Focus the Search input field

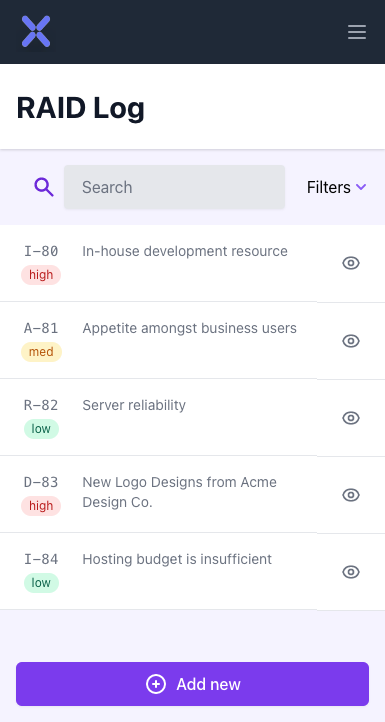(174, 187)
